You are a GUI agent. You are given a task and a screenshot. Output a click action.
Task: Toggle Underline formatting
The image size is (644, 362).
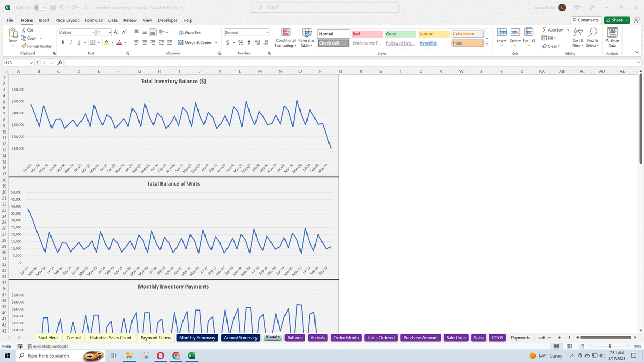[78, 42]
